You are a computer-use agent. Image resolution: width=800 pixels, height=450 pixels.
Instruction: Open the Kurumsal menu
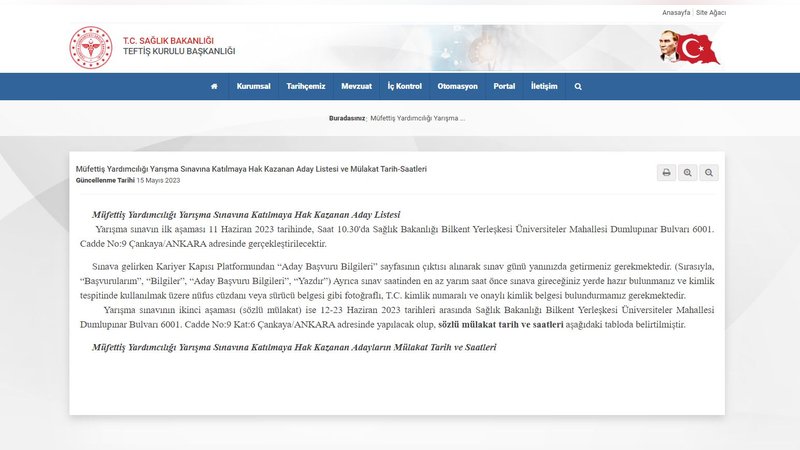tap(253, 86)
